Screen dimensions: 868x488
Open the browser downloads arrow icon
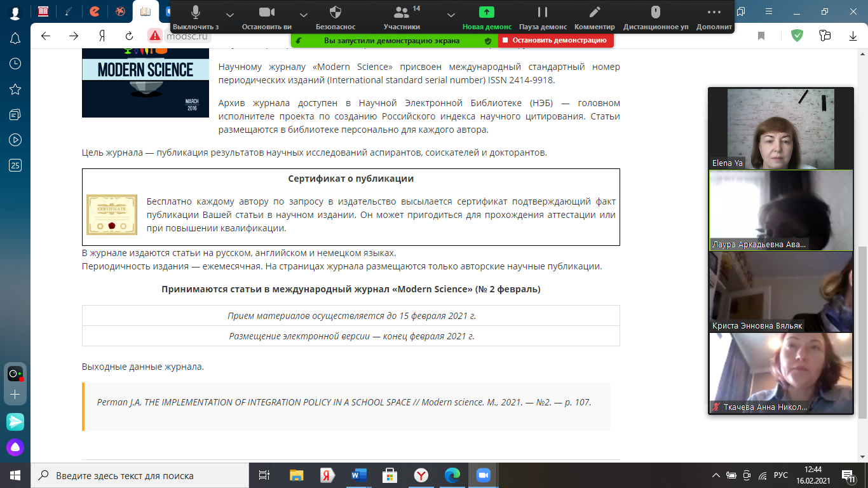[x=853, y=36]
